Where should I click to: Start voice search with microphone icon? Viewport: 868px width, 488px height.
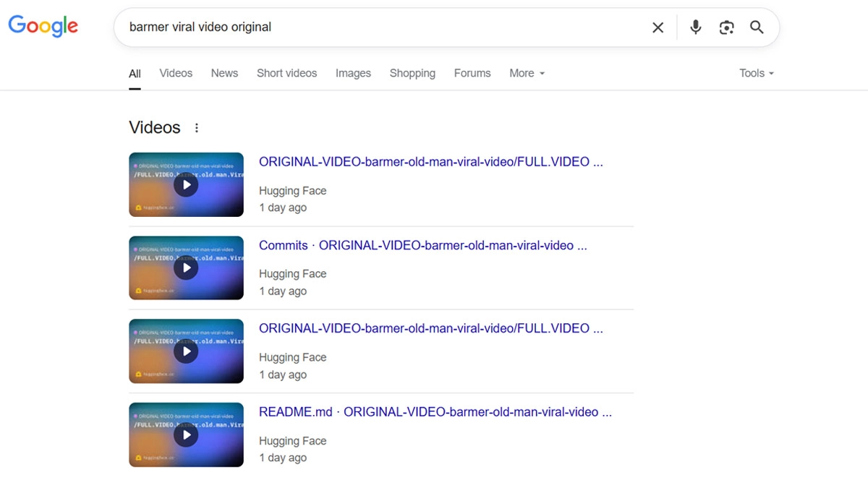[x=695, y=27]
